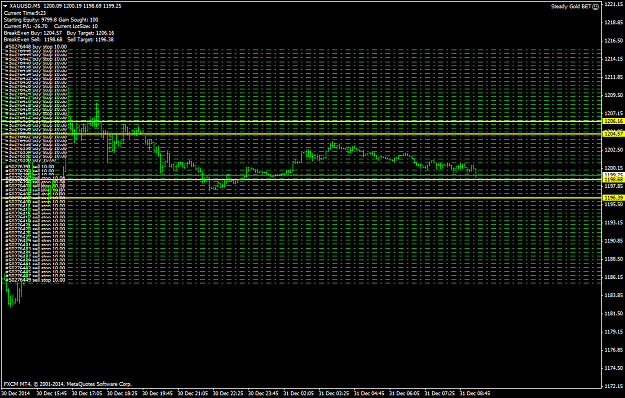The width and height of the screenshot is (625, 398).
Task: Click the 1190.85 price scale label
Action: [x=614, y=241]
